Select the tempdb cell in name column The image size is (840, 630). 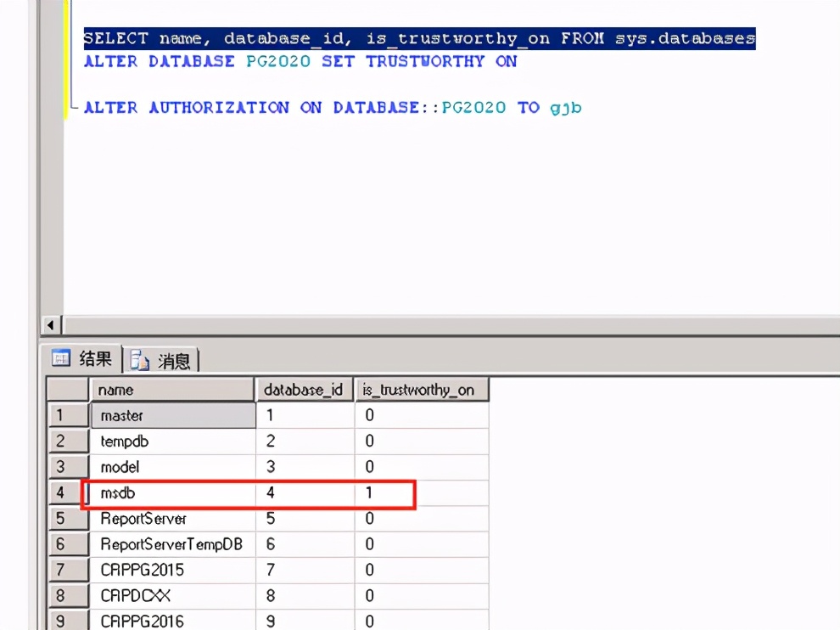coord(172,442)
